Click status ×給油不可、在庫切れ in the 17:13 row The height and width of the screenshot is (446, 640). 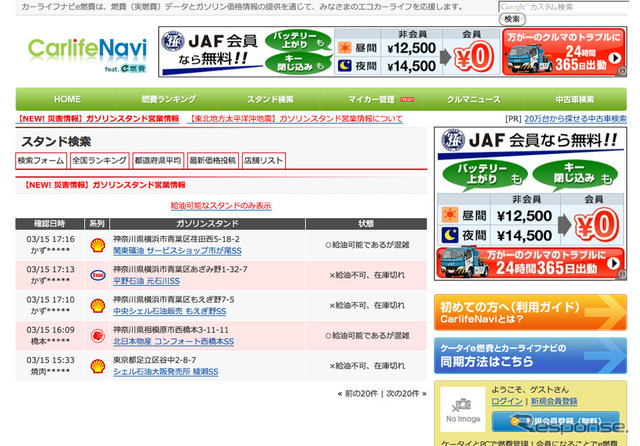[367, 275]
